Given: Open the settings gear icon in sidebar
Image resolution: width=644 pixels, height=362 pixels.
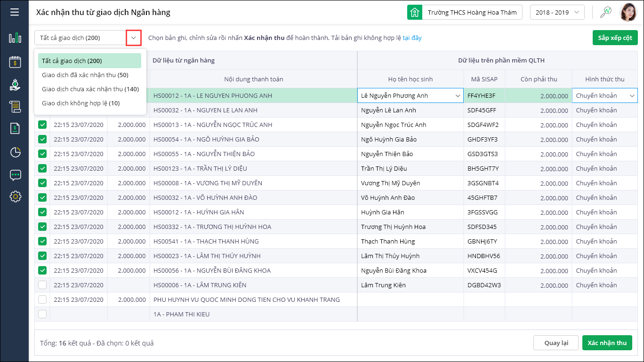Looking at the screenshot, I should [x=15, y=197].
